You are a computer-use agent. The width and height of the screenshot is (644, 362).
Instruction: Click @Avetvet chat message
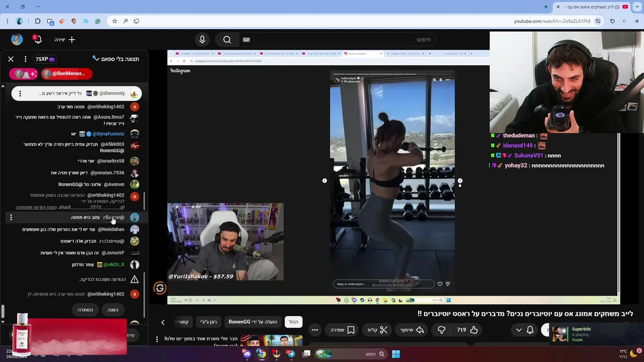(x=91, y=184)
